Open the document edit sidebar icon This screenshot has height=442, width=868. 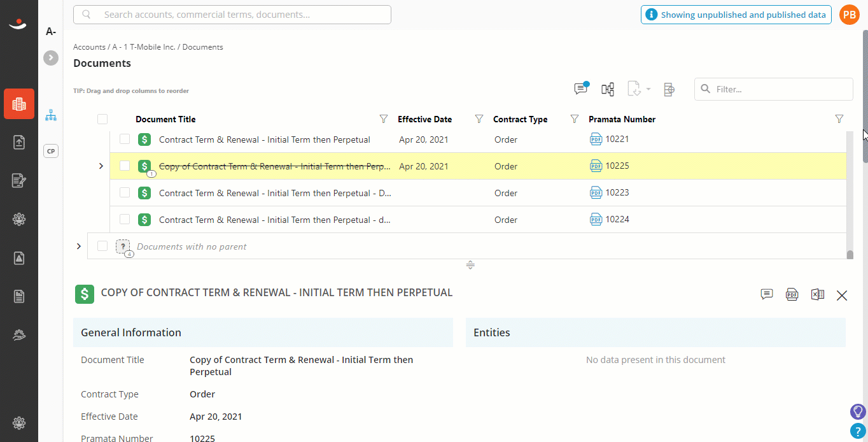(x=19, y=181)
